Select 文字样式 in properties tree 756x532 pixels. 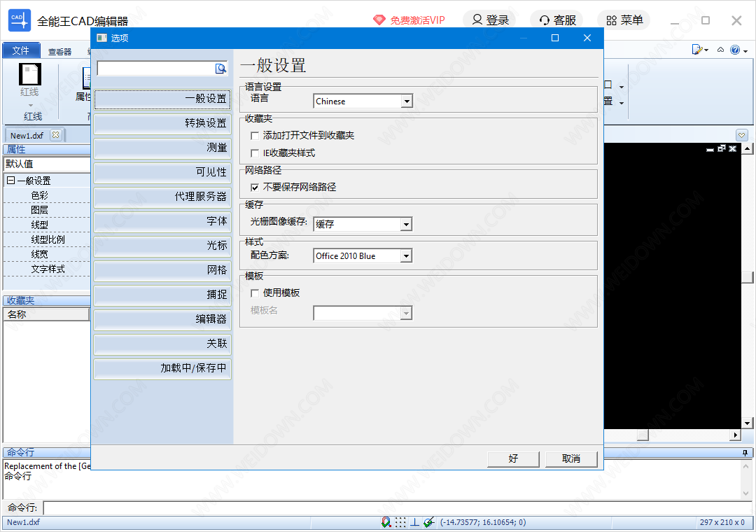click(48, 269)
